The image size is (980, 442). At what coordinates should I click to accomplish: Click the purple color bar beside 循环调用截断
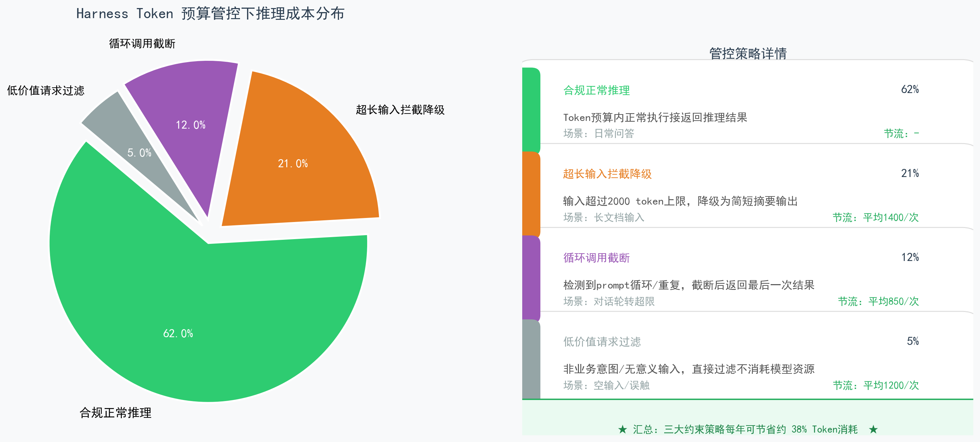(531, 277)
